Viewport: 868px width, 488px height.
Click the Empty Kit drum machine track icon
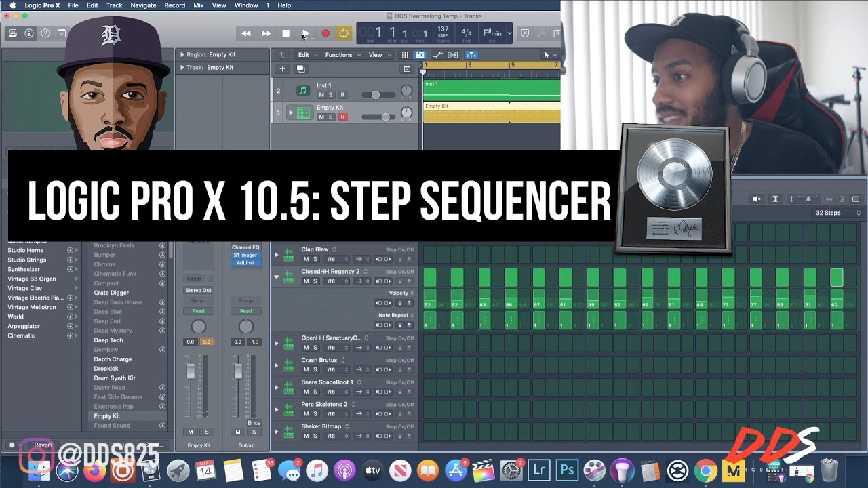(304, 113)
